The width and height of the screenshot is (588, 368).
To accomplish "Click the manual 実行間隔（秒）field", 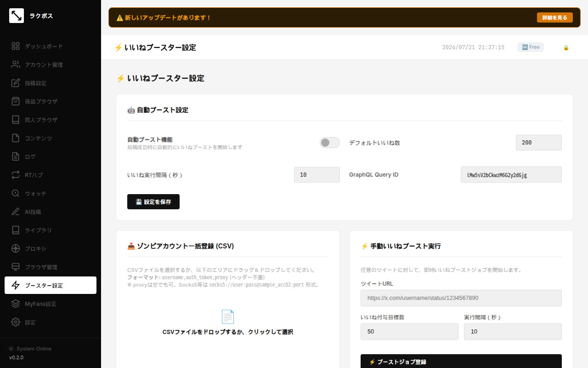I will tap(513, 332).
